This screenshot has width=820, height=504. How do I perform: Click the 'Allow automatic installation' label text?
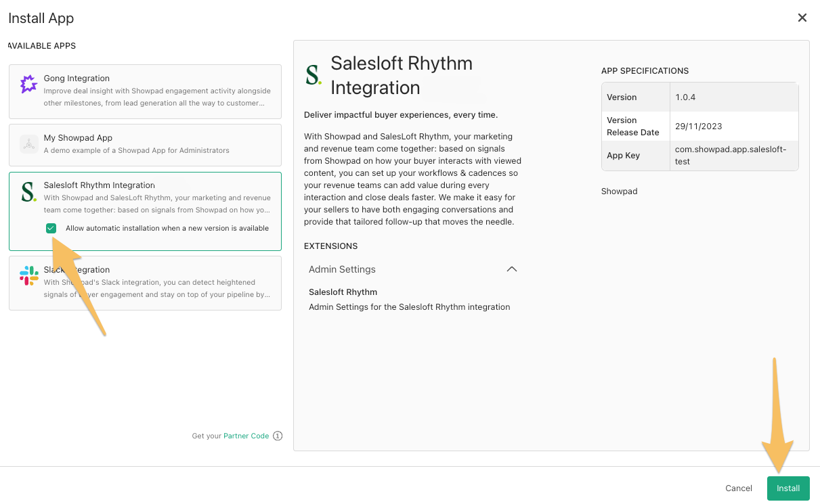[167, 229]
